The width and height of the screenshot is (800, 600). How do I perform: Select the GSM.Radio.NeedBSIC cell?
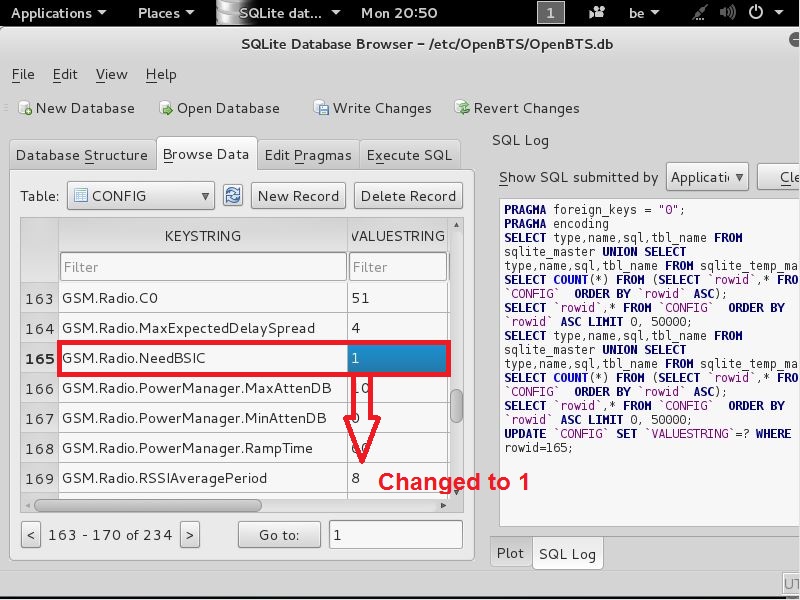tap(203, 358)
